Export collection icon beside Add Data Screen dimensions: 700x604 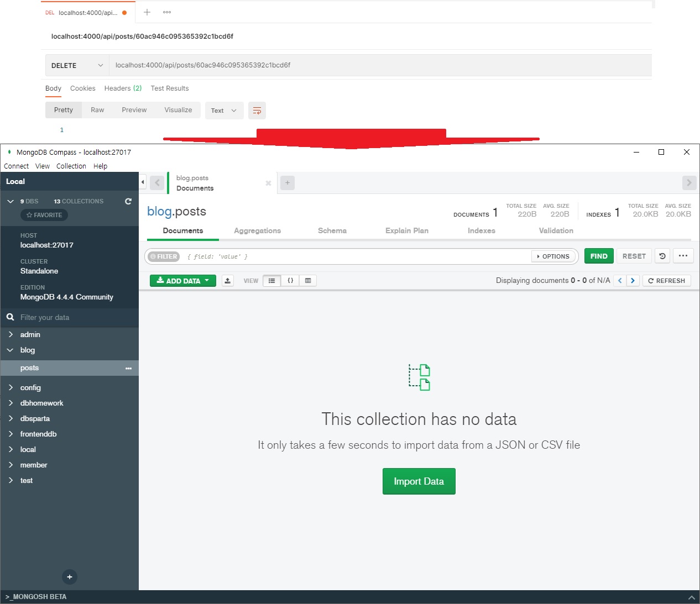pos(228,281)
